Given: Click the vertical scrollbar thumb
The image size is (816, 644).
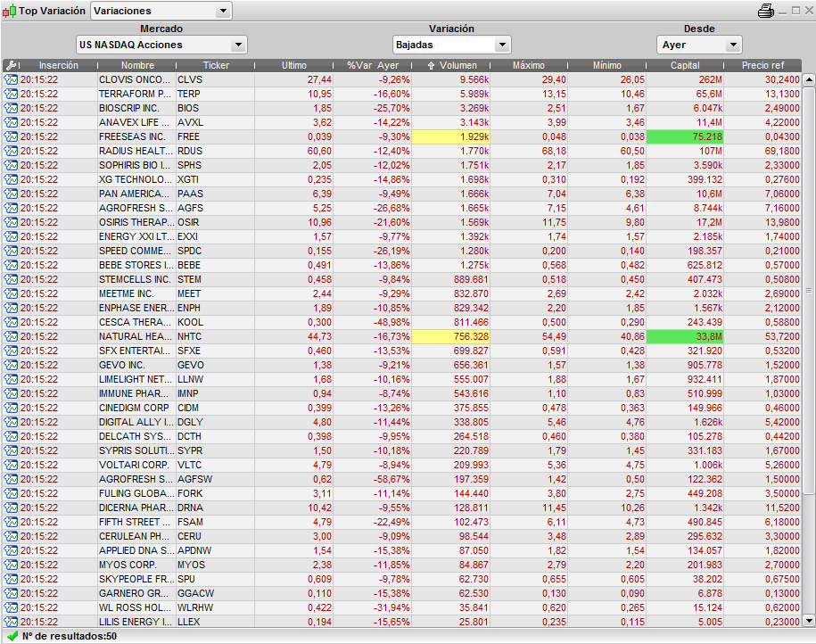Looking at the screenshot, I should coord(809,291).
